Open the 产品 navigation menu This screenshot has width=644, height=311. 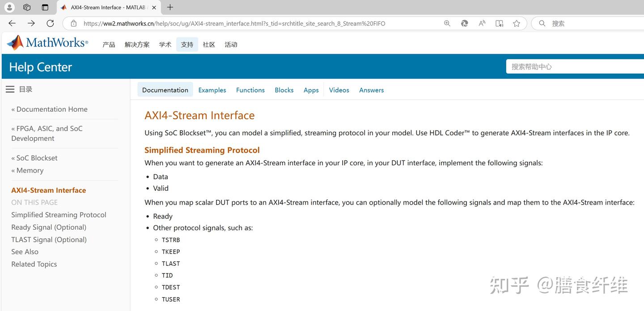(109, 45)
